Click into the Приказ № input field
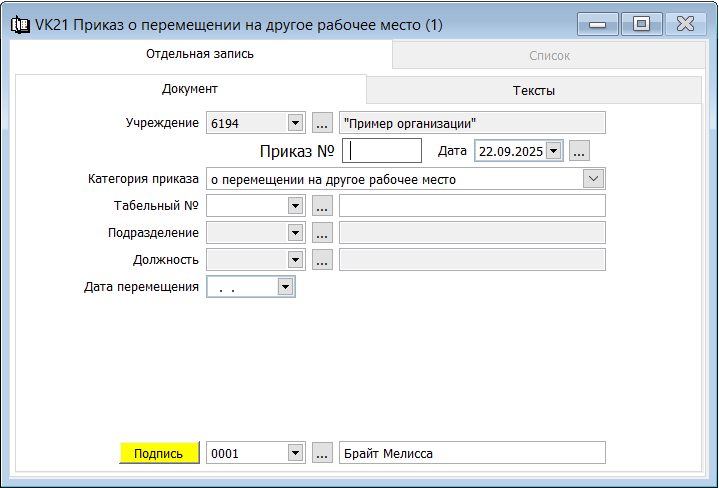This screenshot has height=488, width=719. click(382, 151)
